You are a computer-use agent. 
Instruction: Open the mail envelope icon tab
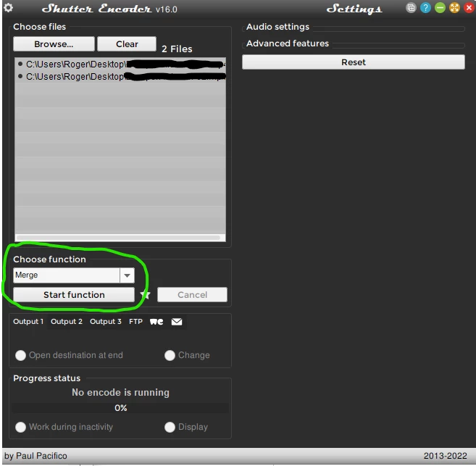(177, 322)
